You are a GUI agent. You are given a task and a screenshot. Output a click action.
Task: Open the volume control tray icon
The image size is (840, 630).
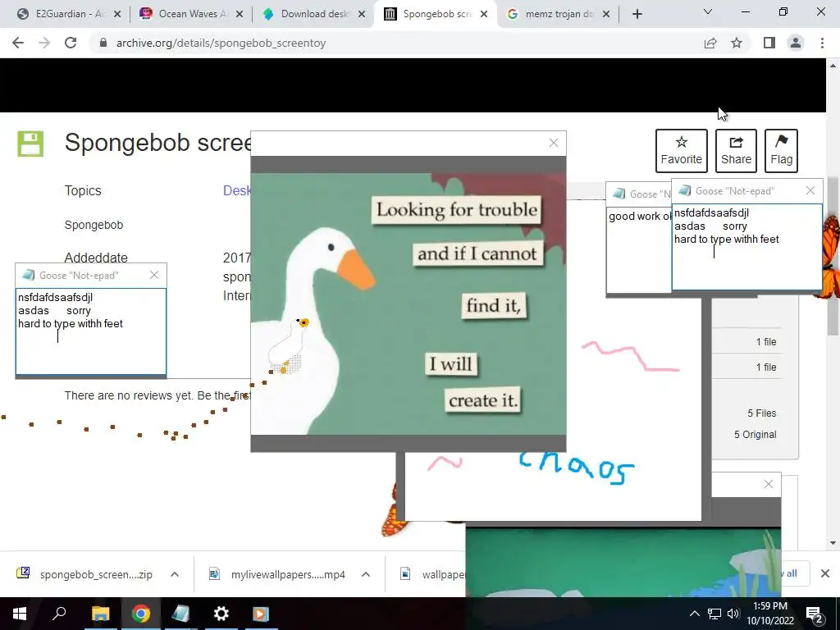pos(733,614)
